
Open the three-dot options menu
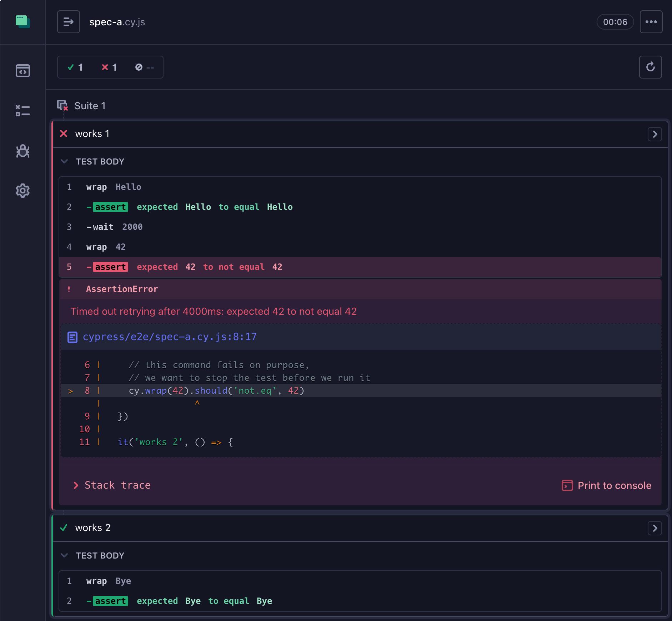pyautogui.click(x=651, y=22)
